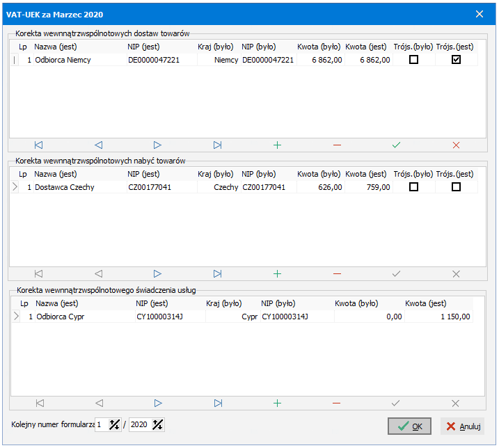This screenshot has width=499, height=448.
Task: Tick Trójs.(było) for Dostawca Czechy
Action: coord(413,186)
